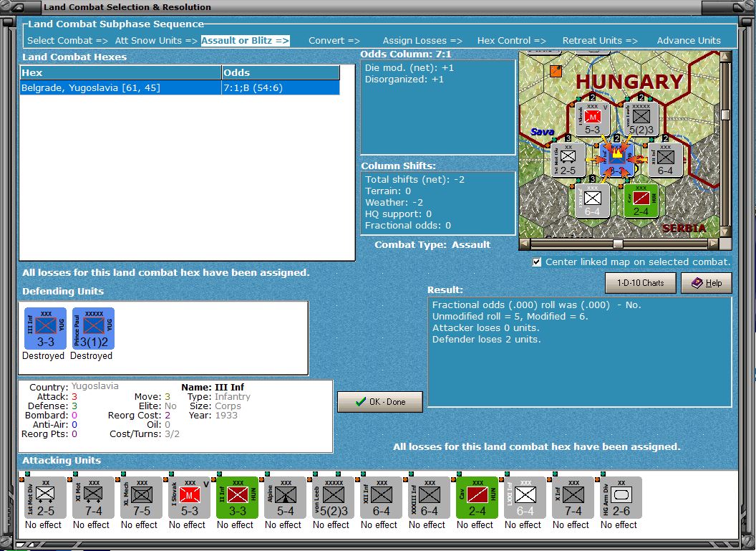756x551 pixels.
Task: Click the map scroll right arrow
Action: (714, 244)
